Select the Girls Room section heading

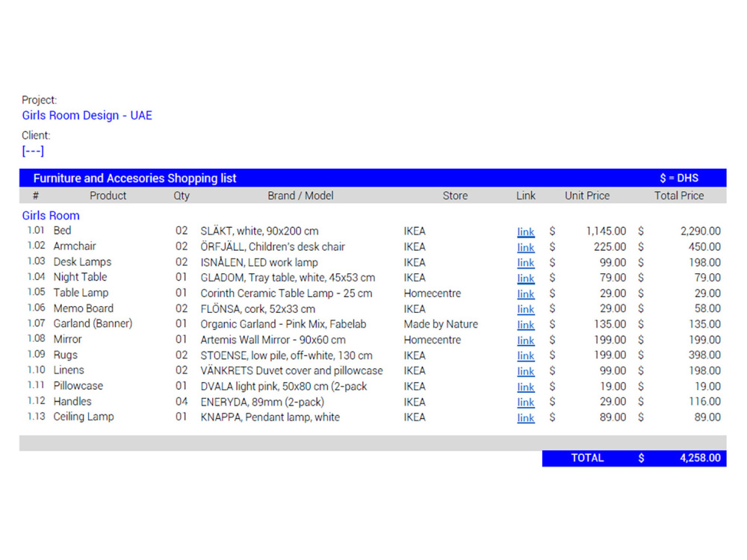coord(51,215)
